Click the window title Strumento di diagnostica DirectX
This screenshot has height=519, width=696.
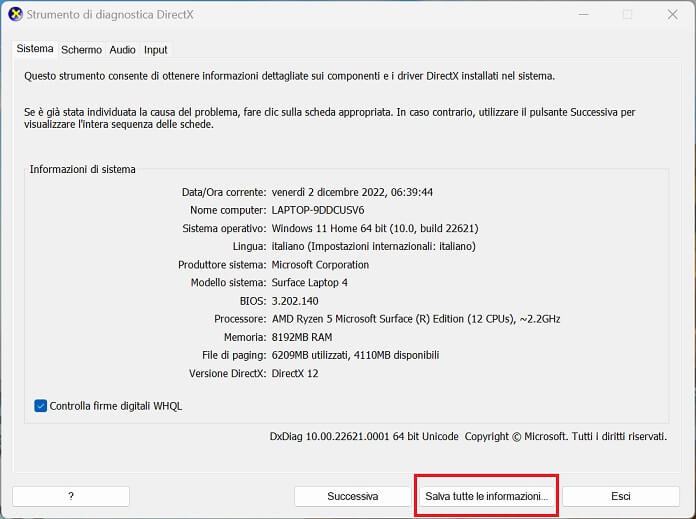pyautogui.click(x=110, y=15)
